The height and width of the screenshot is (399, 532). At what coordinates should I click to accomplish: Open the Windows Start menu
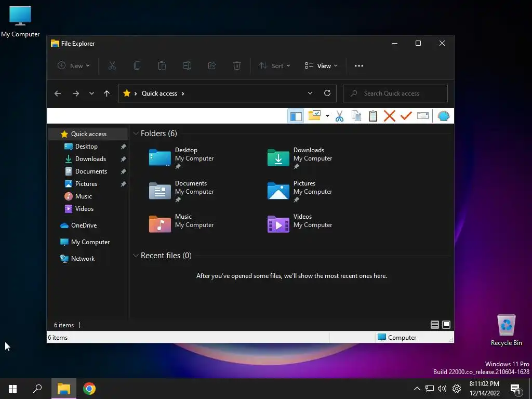click(x=12, y=389)
